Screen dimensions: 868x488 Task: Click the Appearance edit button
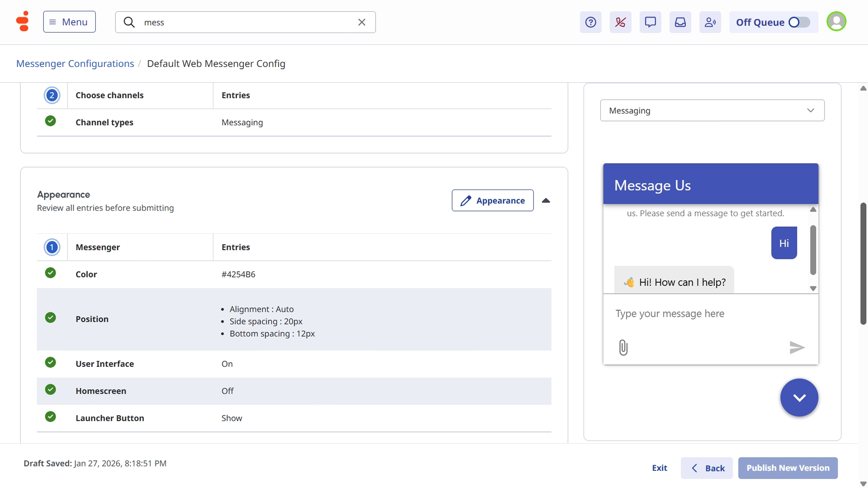coord(492,201)
